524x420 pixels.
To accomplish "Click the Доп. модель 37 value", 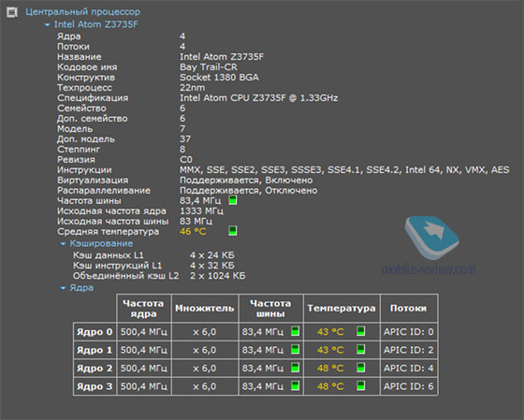I will click(185, 139).
